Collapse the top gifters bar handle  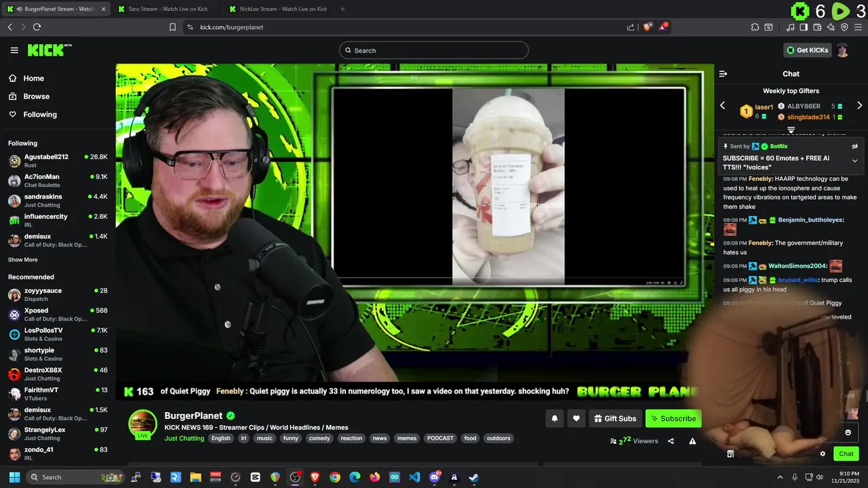[791, 129]
